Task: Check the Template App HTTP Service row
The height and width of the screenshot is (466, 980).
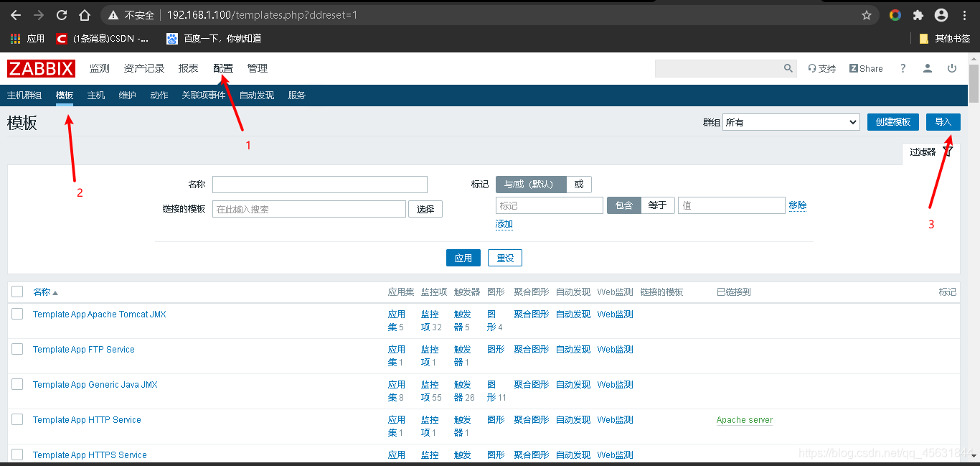Action: coord(17,419)
